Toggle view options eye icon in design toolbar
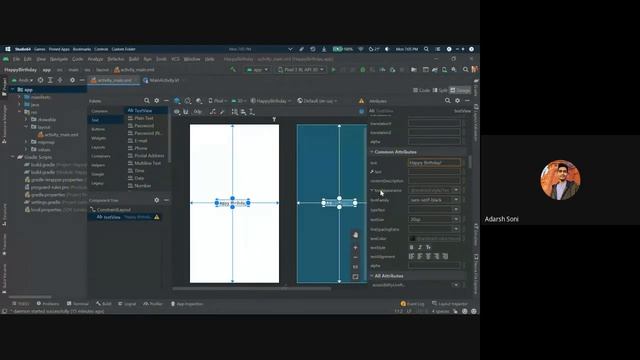This screenshot has width=640, height=360. (x=177, y=111)
